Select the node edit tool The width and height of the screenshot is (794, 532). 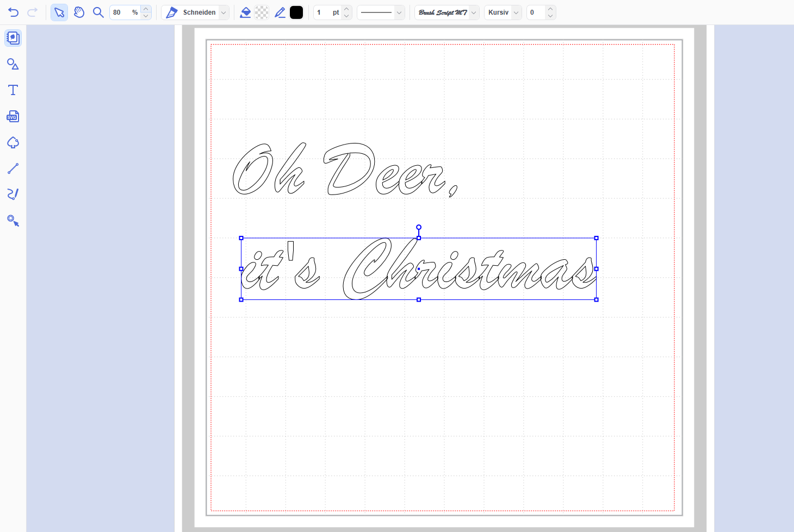click(x=13, y=221)
